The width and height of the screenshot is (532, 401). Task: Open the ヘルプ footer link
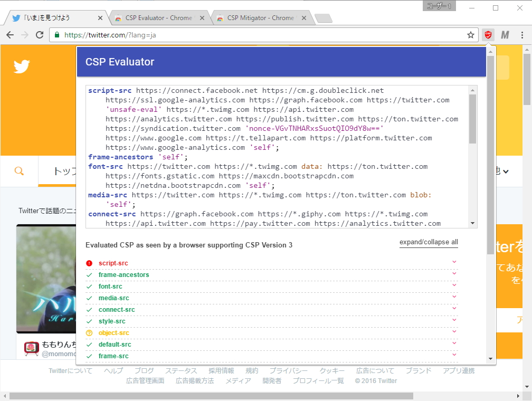point(113,371)
